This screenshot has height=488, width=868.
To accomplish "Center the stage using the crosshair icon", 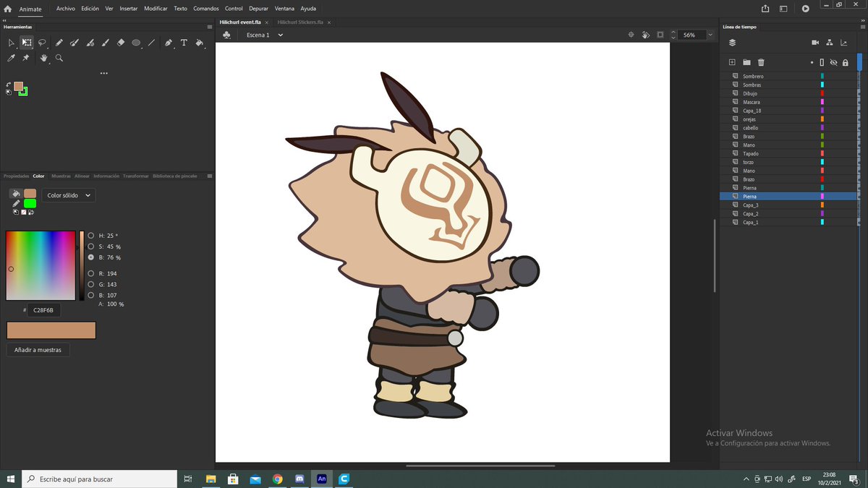I will [631, 35].
